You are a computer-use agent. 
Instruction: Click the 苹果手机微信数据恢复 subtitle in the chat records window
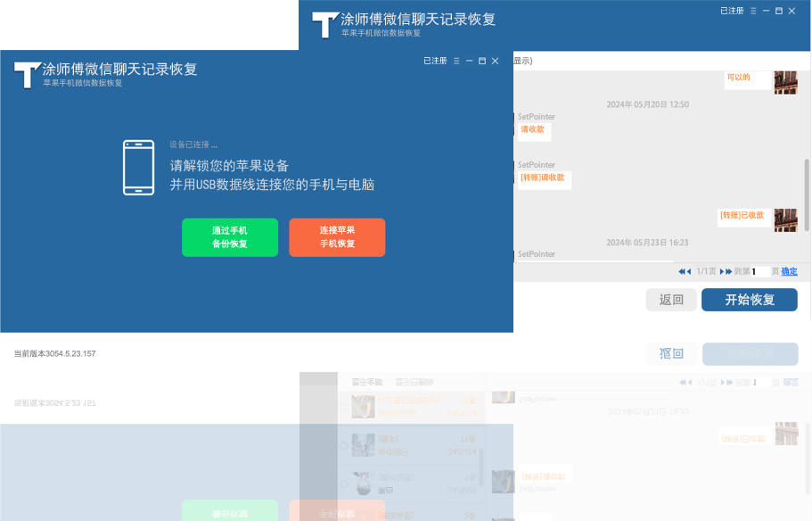pyautogui.click(x=381, y=33)
